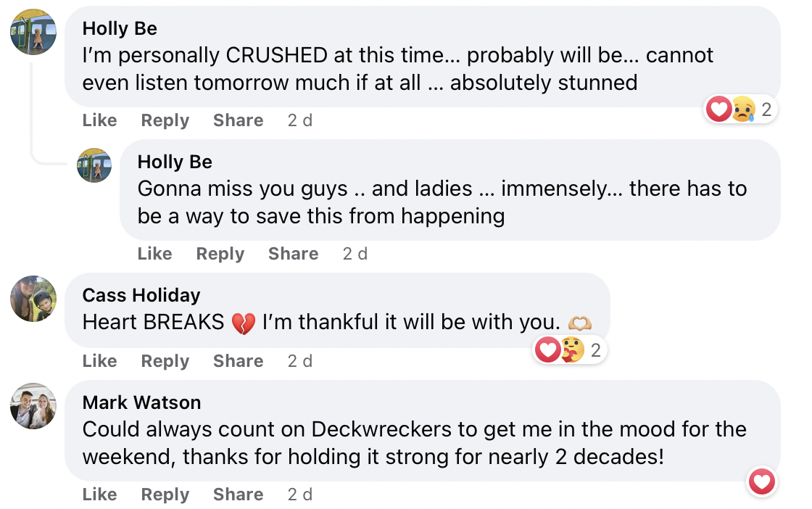This screenshot has height=509, width=812.
Task: Reply to Cass Holiday's comment
Action: coord(165,361)
